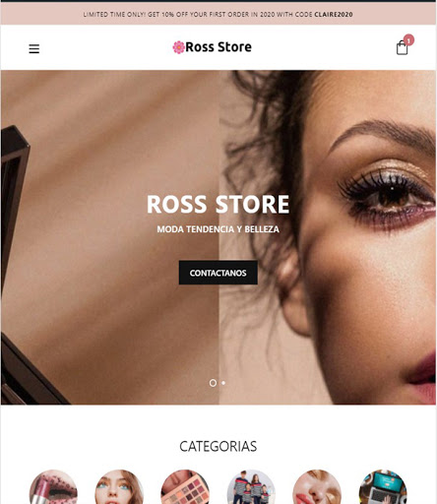Image resolution: width=437 pixels, height=504 pixels.
Task: Click the CONTACTANOS button
Action: coord(218,273)
